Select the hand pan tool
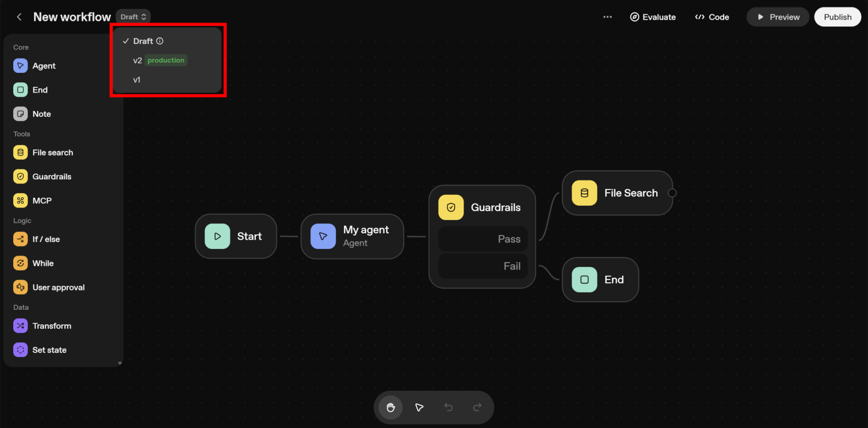The height and width of the screenshot is (428, 868). [x=390, y=407]
